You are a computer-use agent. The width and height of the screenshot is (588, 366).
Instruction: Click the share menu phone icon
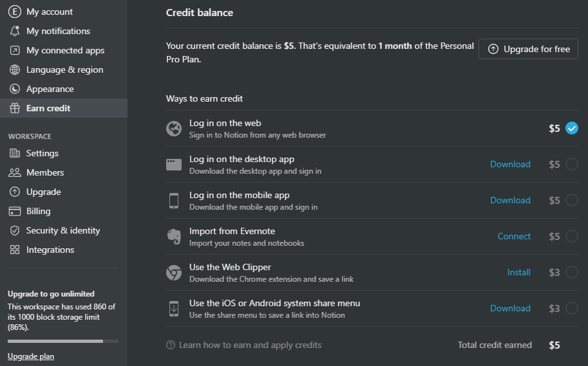(174, 308)
